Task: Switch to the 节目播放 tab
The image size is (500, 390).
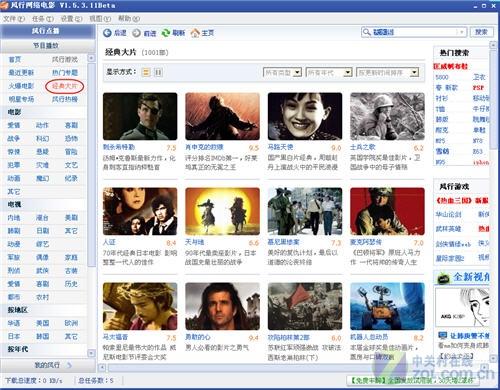Action: [x=46, y=45]
